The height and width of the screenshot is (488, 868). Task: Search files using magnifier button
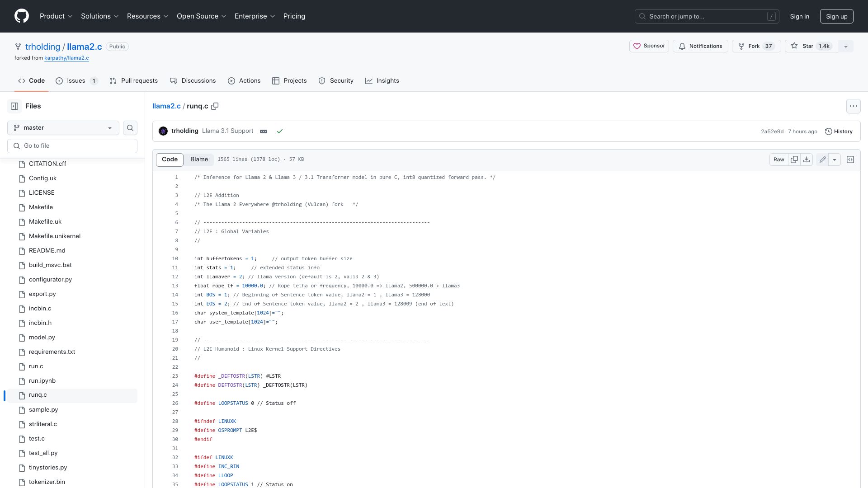click(130, 128)
